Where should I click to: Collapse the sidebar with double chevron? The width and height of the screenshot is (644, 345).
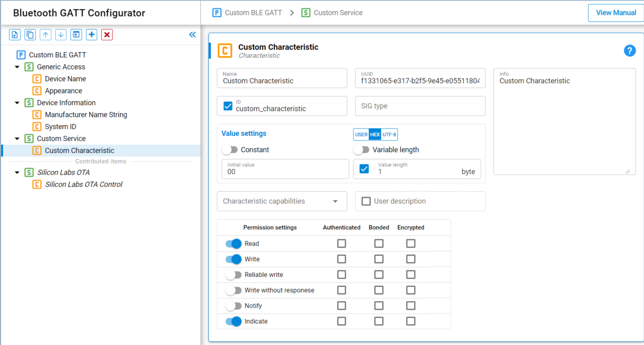(x=192, y=35)
